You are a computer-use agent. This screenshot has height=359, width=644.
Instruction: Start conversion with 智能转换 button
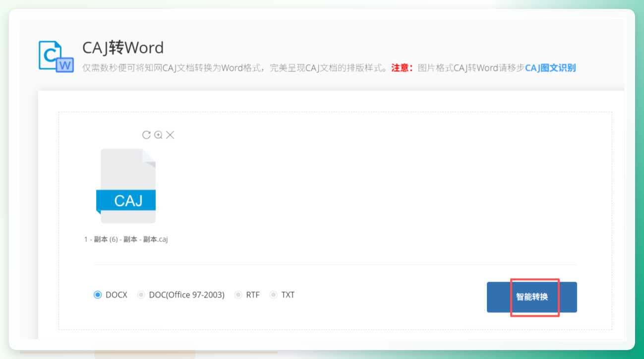532,297
